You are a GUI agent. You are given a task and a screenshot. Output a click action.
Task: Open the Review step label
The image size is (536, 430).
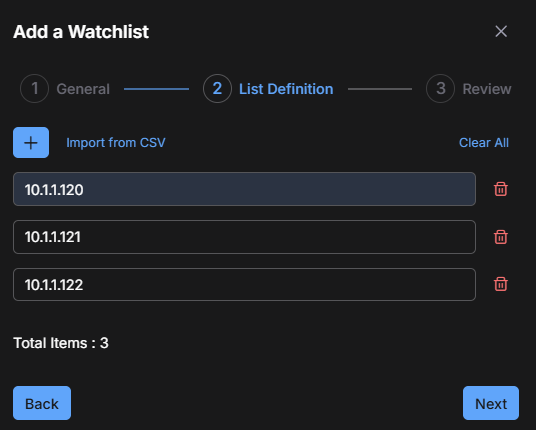(x=487, y=89)
